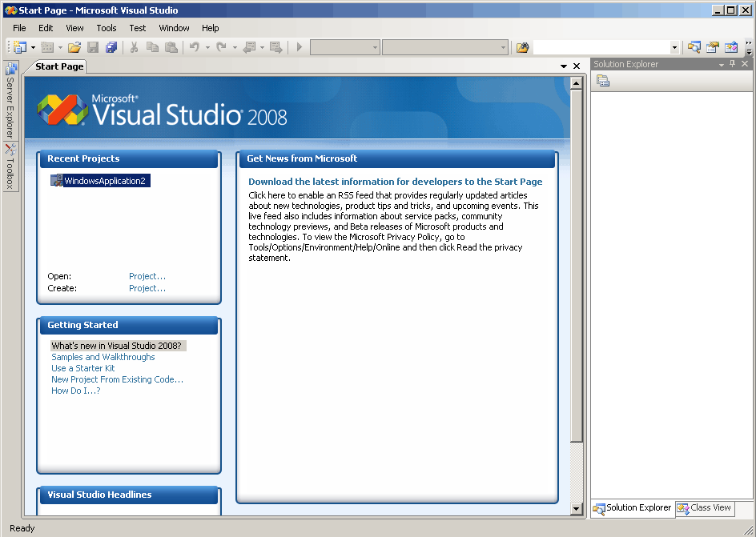756x537 pixels.
Task: Click the Project link beside Create
Action: click(x=147, y=288)
